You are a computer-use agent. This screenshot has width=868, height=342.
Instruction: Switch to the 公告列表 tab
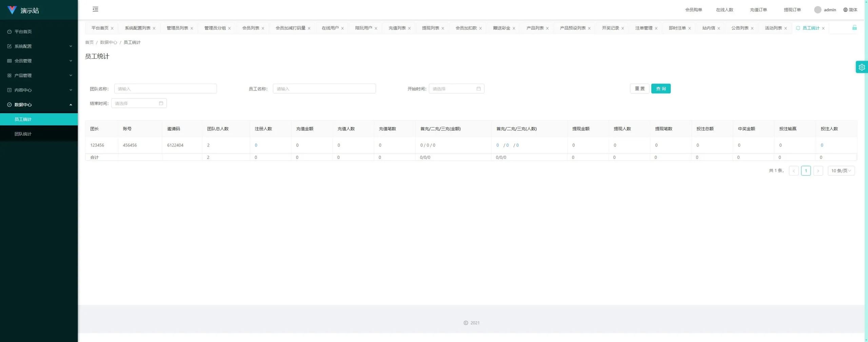pos(740,28)
